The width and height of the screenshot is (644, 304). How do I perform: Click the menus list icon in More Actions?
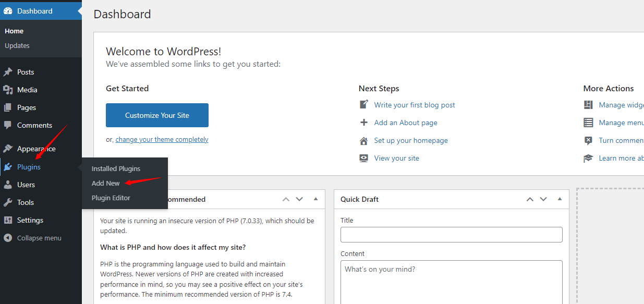[x=588, y=123]
